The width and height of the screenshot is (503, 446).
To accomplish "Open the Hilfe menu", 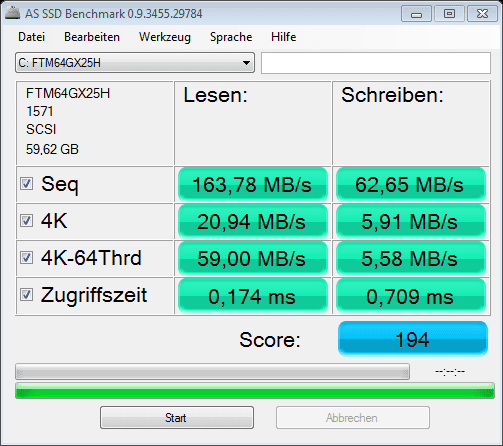I will [283, 37].
